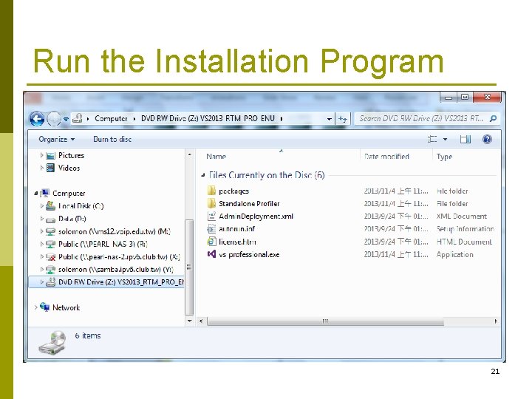Toggle the preview pane button
This screenshot has height=399, width=532.
click(x=465, y=139)
